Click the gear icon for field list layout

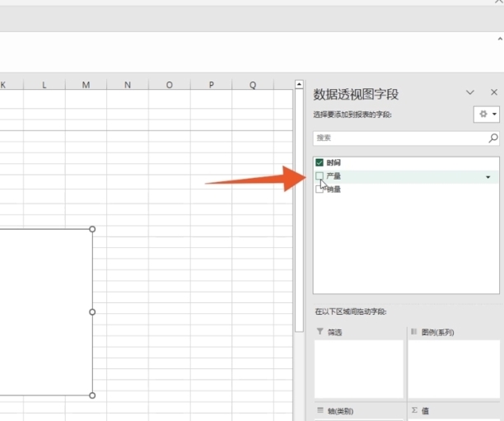[483, 115]
